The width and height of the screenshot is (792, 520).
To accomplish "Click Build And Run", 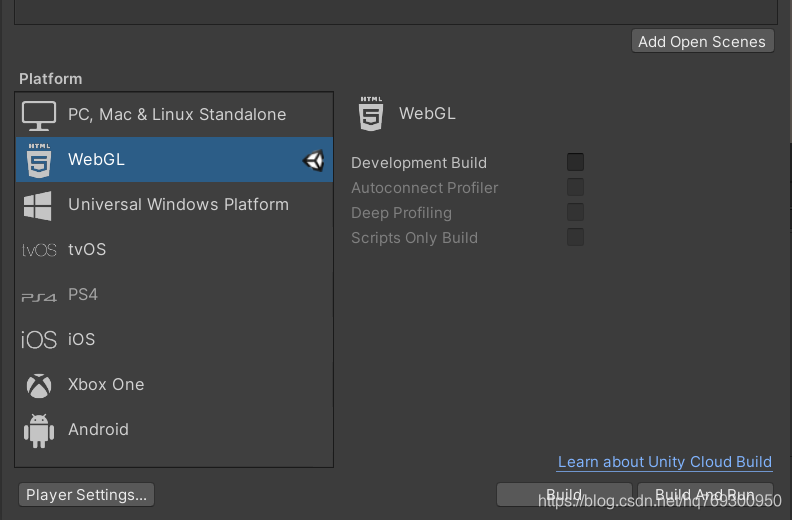I will [x=705, y=494].
